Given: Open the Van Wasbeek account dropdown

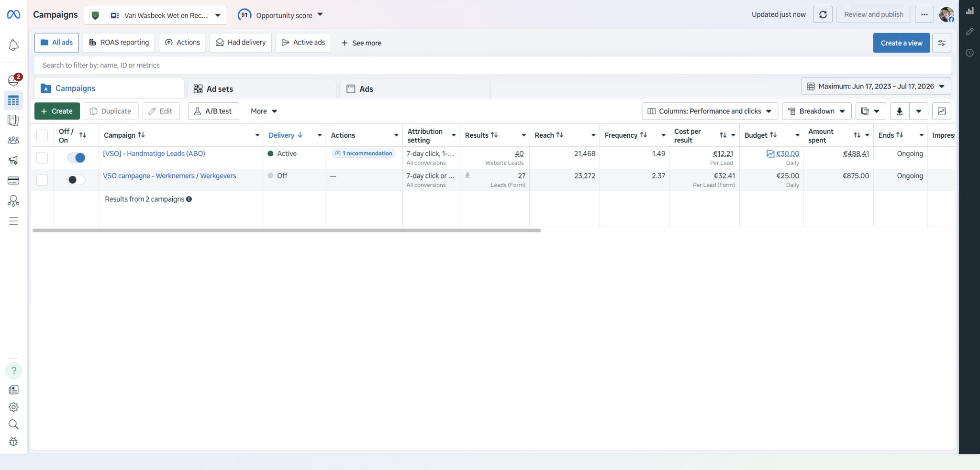Looking at the screenshot, I should click(x=156, y=15).
